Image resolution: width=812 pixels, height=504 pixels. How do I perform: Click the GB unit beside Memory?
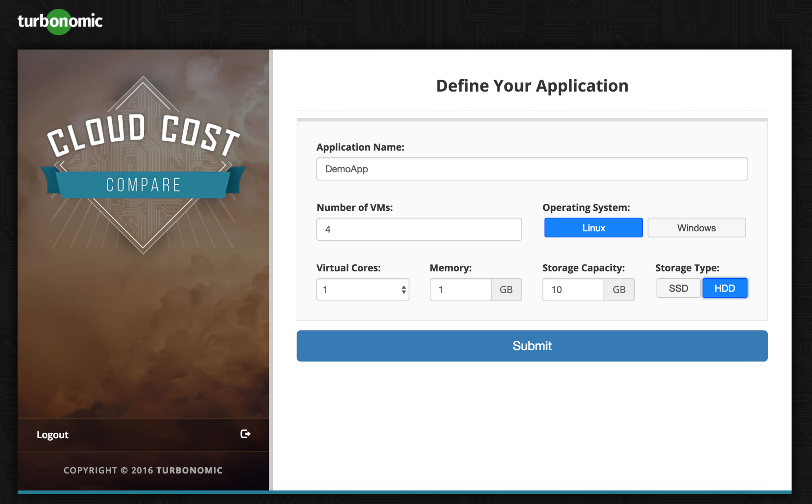pos(506,290)
